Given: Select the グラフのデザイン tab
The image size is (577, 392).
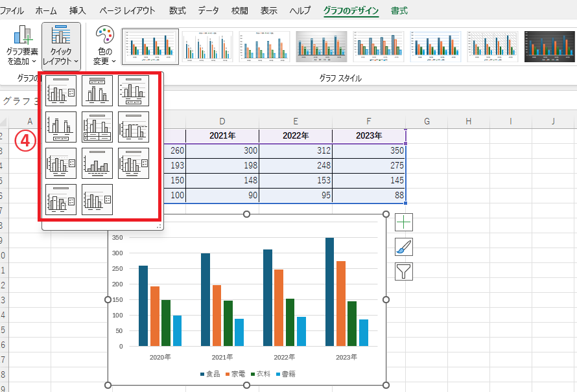Looking at the screenshot, I should click(351, 10).
